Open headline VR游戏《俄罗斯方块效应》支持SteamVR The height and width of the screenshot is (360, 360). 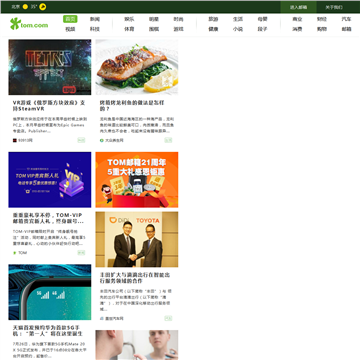pos(49,106)
